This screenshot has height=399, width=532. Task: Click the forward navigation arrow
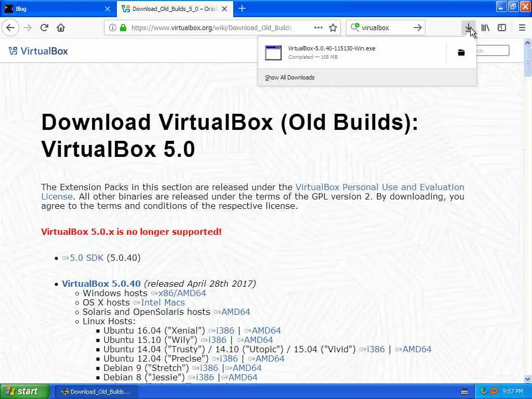(28, 28)
